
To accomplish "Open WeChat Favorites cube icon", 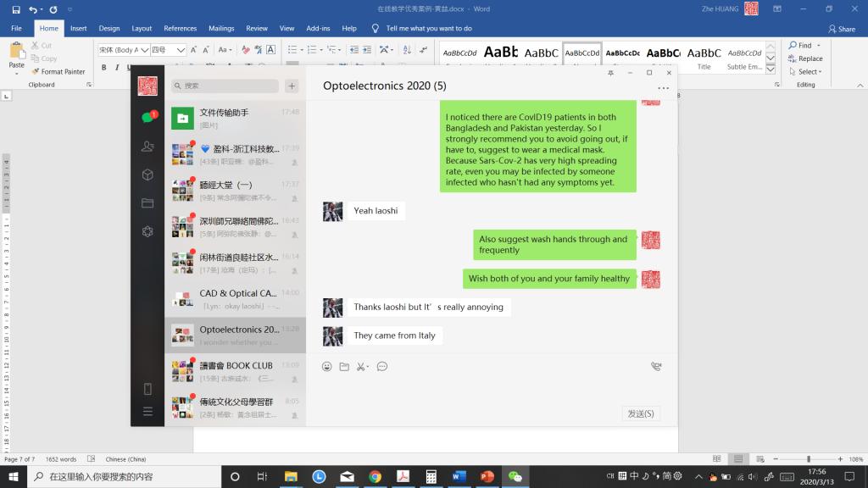I will pyautogui.click(x=147, y=175).
